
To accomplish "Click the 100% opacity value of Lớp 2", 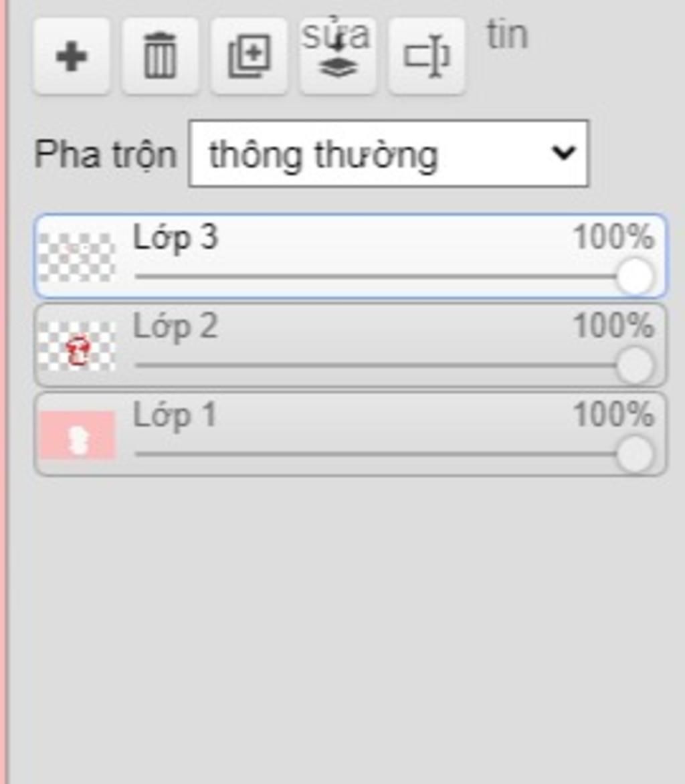I will 613,326.
